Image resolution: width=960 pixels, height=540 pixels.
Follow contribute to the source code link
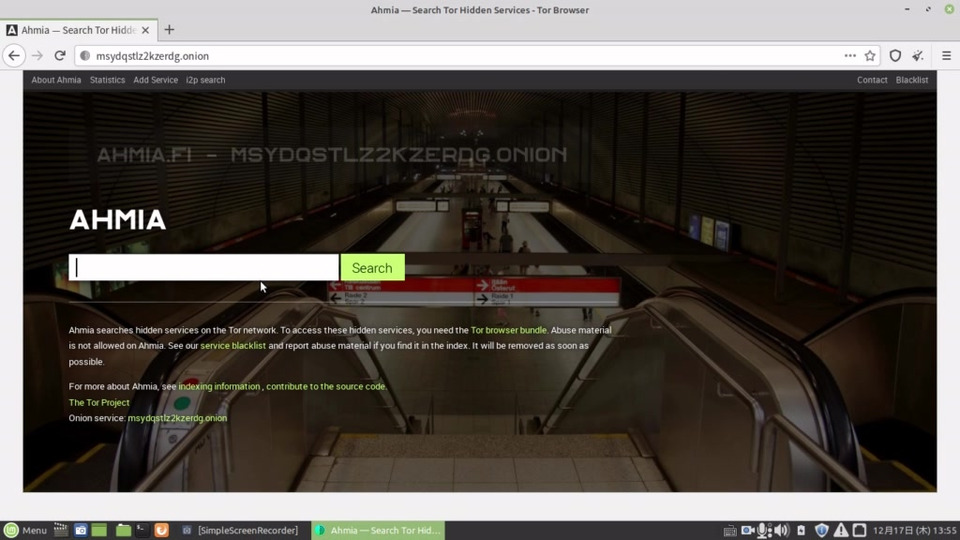click(x=326, y=386)
